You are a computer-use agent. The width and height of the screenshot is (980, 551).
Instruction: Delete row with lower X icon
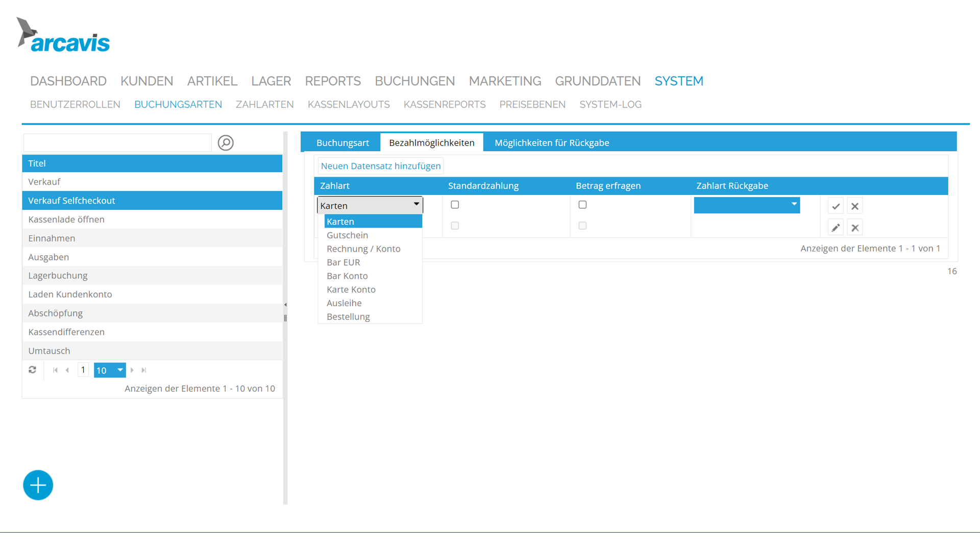point(855,228)
